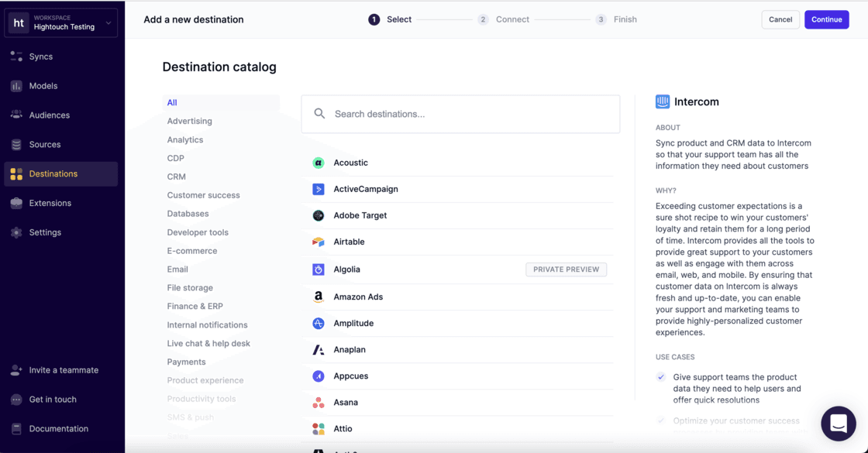The width and height of the screenshot is (868, 453).
Task: Click the Airtable destination logo
Action: 319,242
